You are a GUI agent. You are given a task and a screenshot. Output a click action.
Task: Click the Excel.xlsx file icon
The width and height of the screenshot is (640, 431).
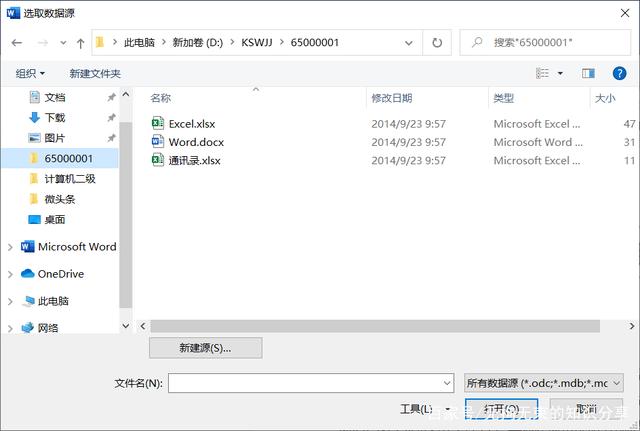[x=158, y=123]
